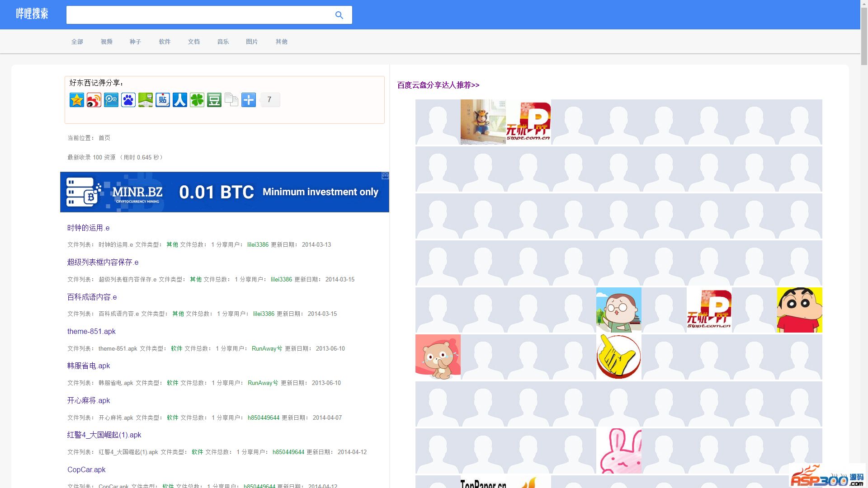Open the 哔哩搜索 site logo
Screen dimensions: 868x488
click(x=32, y=14)
